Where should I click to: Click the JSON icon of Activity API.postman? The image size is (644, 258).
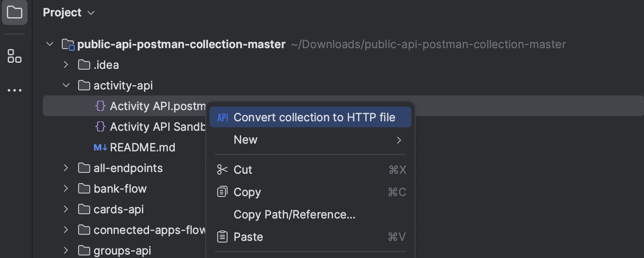tap(100, 106)
